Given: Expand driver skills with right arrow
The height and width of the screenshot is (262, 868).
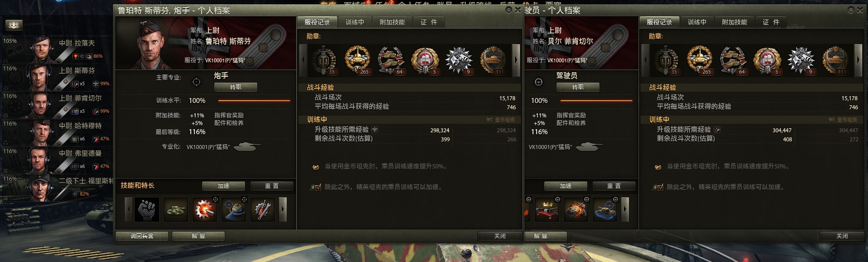Looking at the screenshot, I should (x=625, y=210).
